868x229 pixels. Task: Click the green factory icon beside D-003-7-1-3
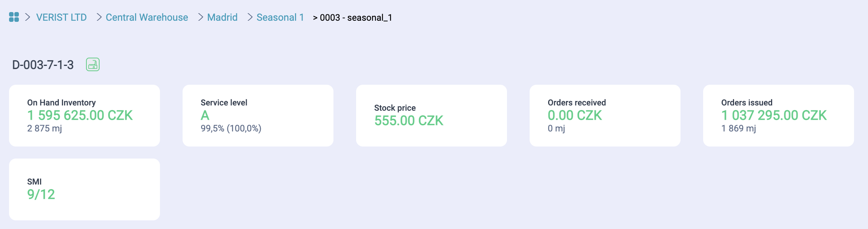pos(93,64)
